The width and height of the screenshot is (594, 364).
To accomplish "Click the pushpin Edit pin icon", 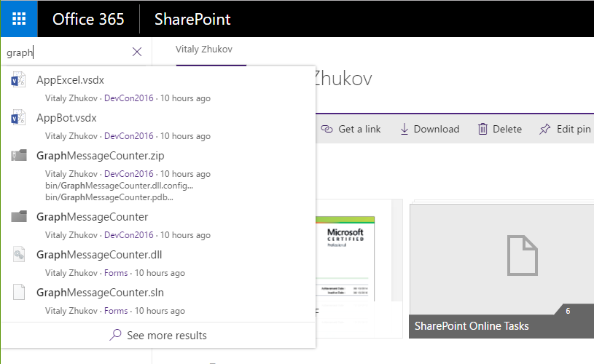I will click(x=544, y=129).
